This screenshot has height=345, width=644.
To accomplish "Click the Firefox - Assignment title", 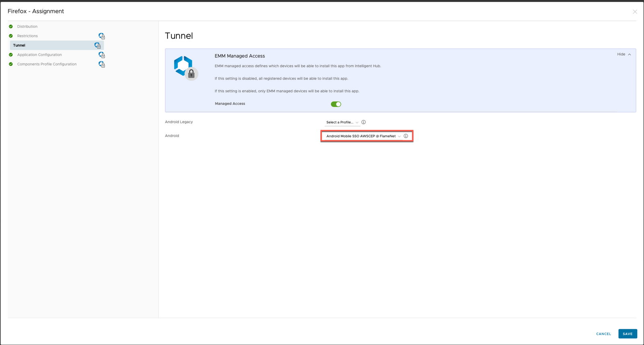I will [x=36, y=11].
